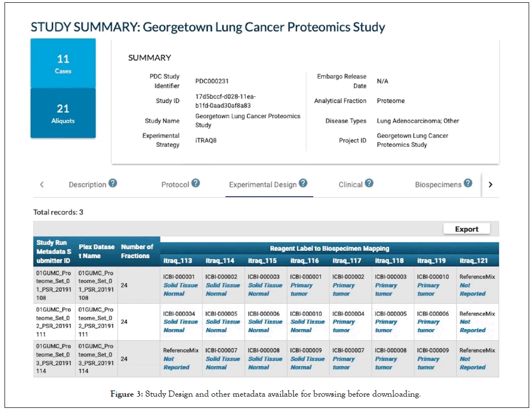Screen dimensions: 532x413
Task: Switch to the Protocol tab
Action: tap(175, 185)
